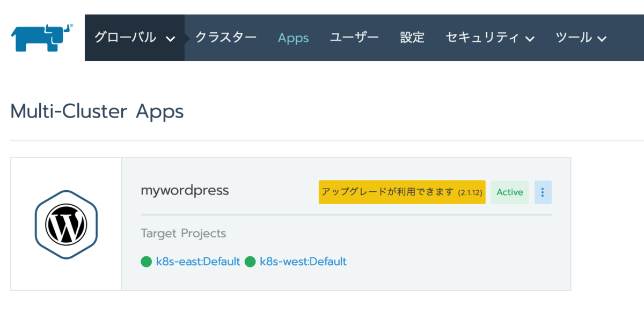This screenshot has width=644, height=310.
Task: Click the green status dot for k8s-west
Action: 250,262
